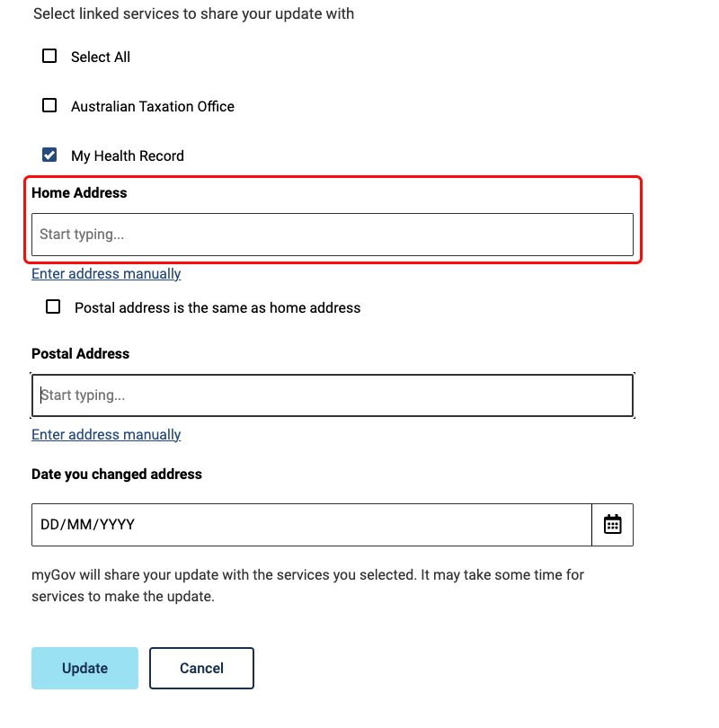Uncheck the My Health Record checkbox

tap(49, 155)
